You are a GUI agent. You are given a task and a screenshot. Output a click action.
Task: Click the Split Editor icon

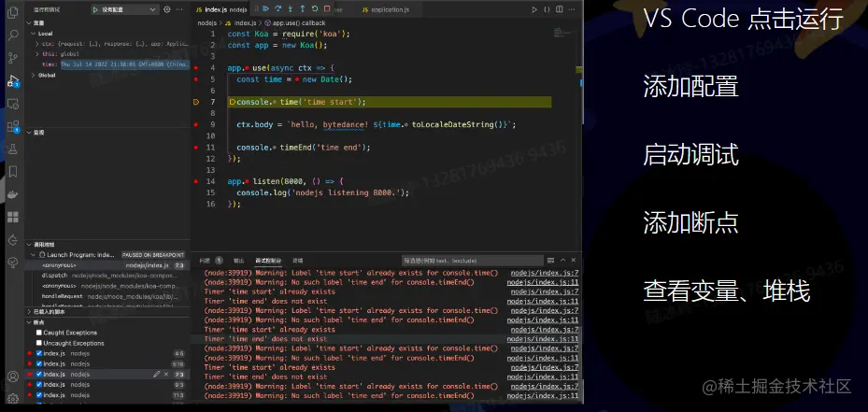[x=560, y=9]
